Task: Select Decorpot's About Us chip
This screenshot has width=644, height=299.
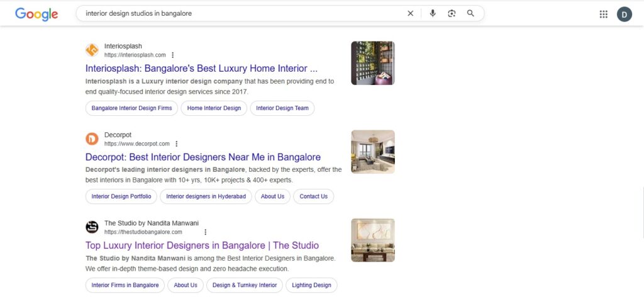Action: tap(272, 196)
